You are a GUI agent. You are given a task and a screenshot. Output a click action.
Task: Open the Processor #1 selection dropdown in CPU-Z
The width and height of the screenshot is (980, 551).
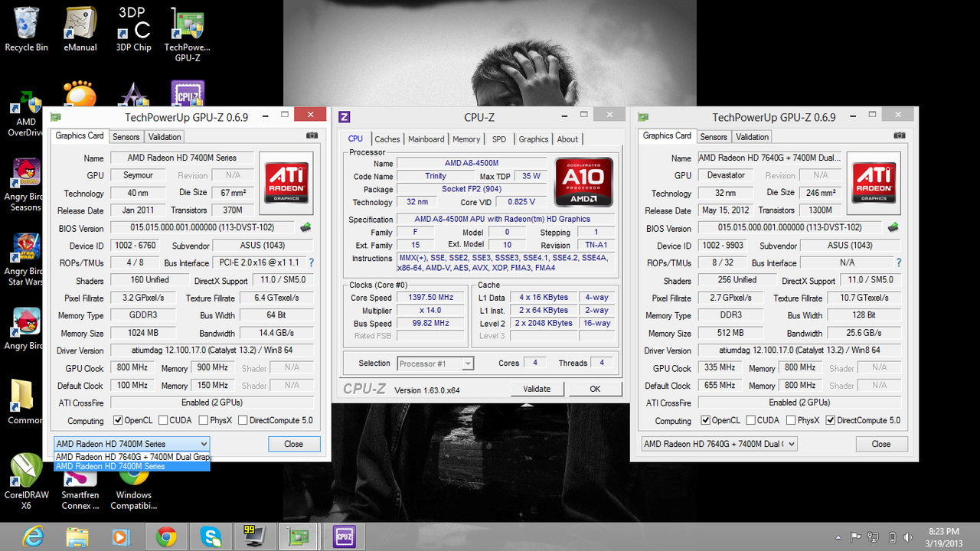pos(466,364)
